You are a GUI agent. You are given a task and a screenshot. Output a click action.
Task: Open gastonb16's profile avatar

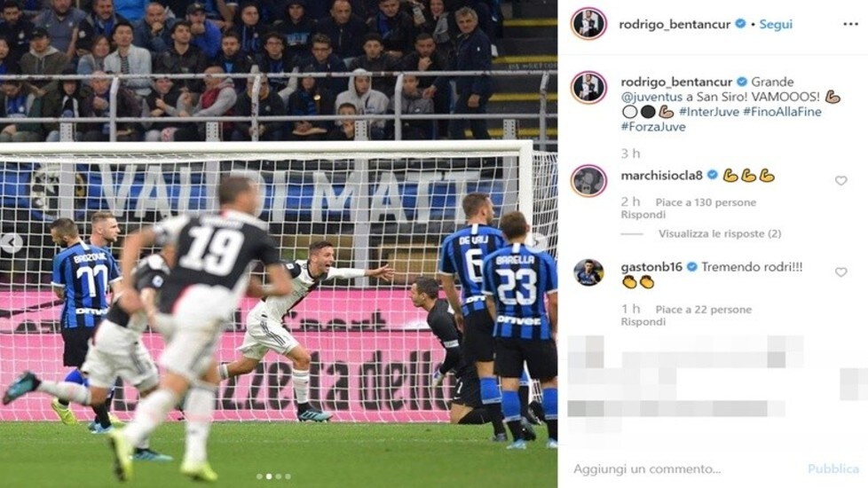click(x=588, y=272)
